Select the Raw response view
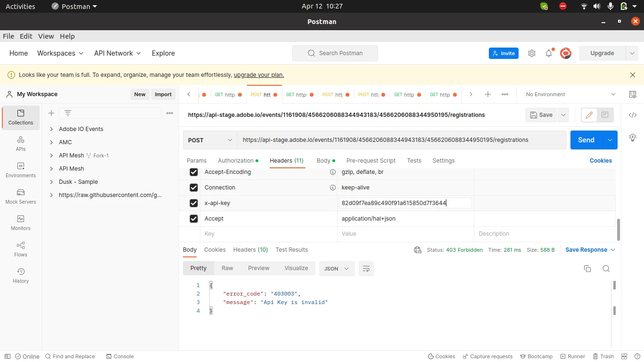This screenshot has height=362, width=644. click(227, 268)
